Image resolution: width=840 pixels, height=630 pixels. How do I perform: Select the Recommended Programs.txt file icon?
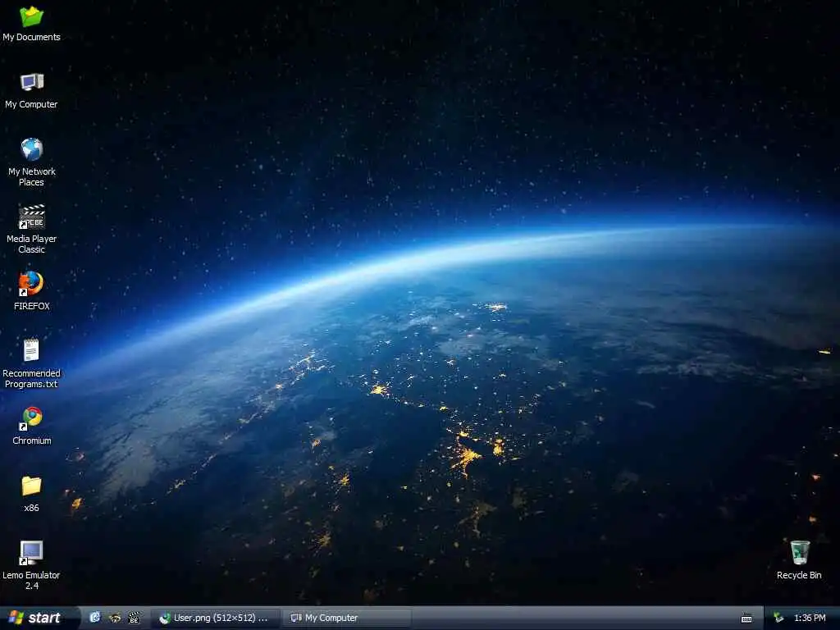[x=31, y=350]
